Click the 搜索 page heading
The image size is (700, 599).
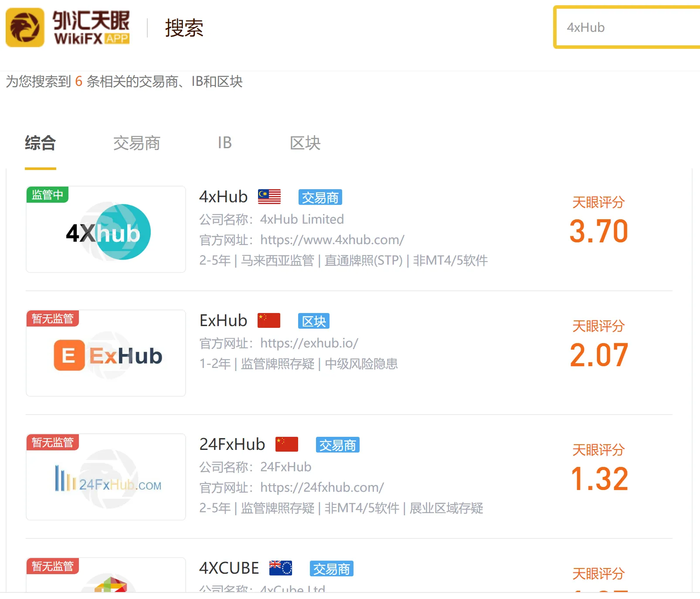pyautogui.click(x=184, y=28)
